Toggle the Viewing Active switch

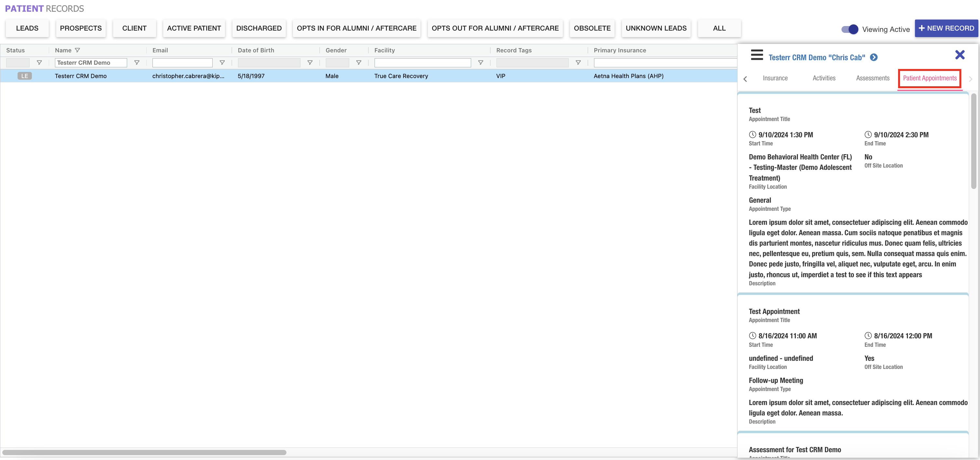coord(850,29)
